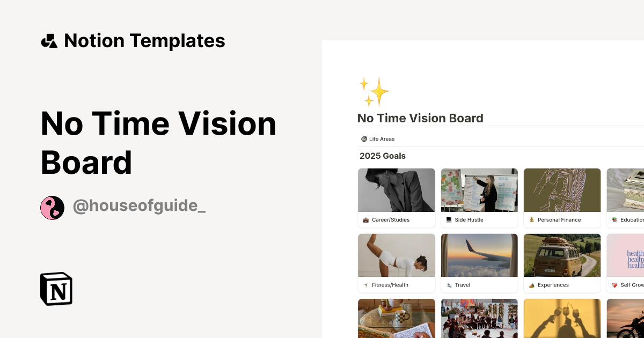Click the airplane wing Travel thumbnail
Viewport: 644px width, 338px height.
[479, 255]
